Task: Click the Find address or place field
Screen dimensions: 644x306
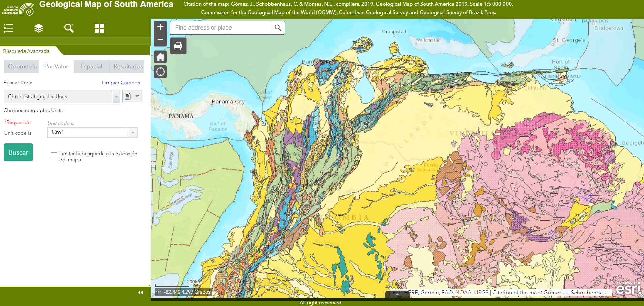Action: [221, 28]
